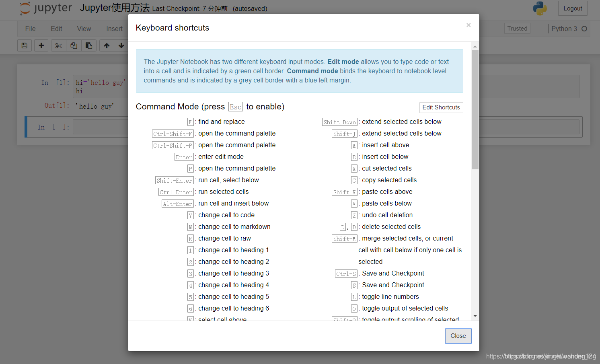Click the save notebook icon in toolbar

25,45
